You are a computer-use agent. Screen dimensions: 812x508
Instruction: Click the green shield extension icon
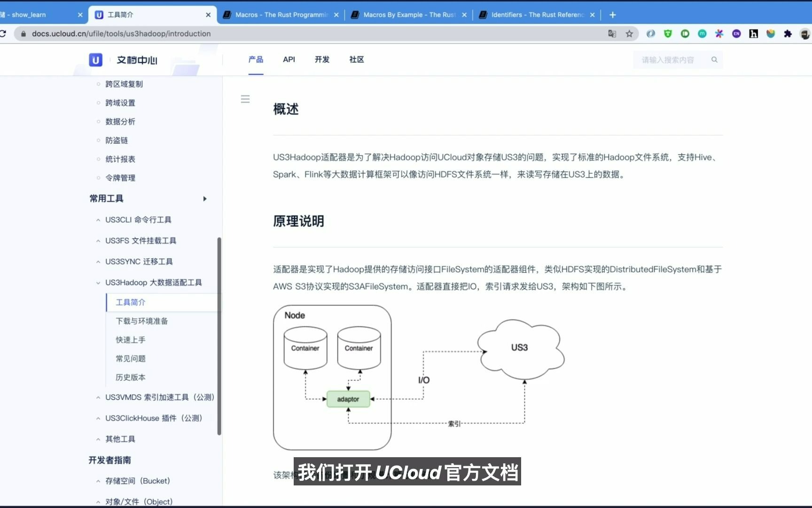click(668, 34)
